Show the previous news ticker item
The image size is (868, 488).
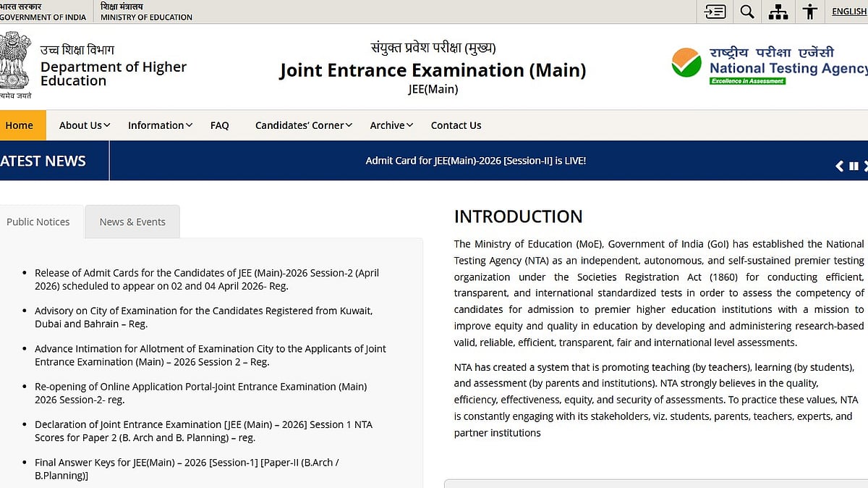tap(839, 166)
